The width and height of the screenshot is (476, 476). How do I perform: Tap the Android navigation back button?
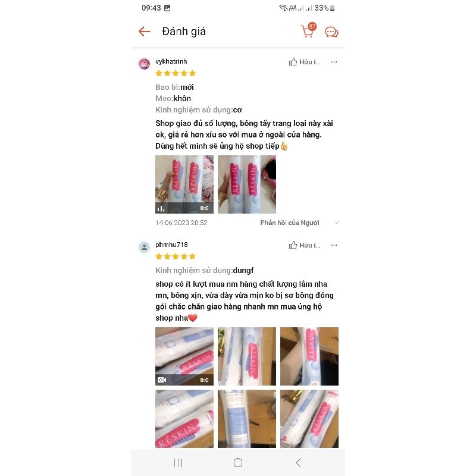(x=298, y=463)
